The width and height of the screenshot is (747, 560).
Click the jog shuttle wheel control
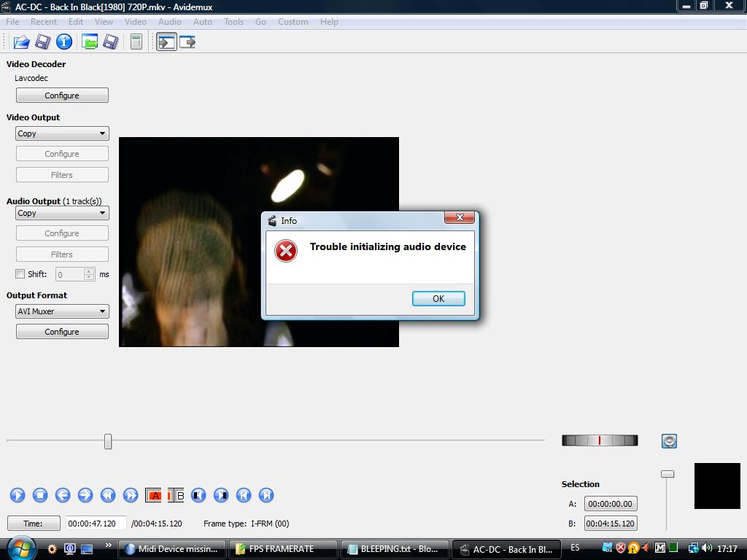[x=600, y=440]
